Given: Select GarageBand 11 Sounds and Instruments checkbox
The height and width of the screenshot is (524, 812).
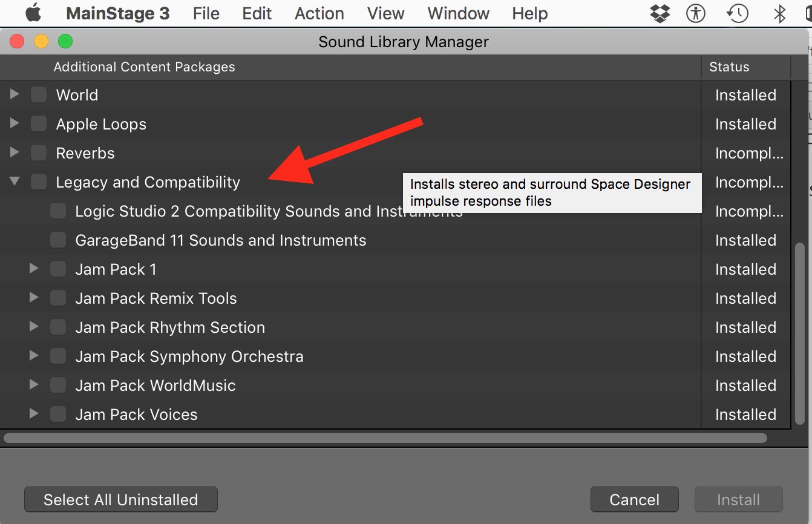Looking at the screenshot, I should tap(58, 240).
